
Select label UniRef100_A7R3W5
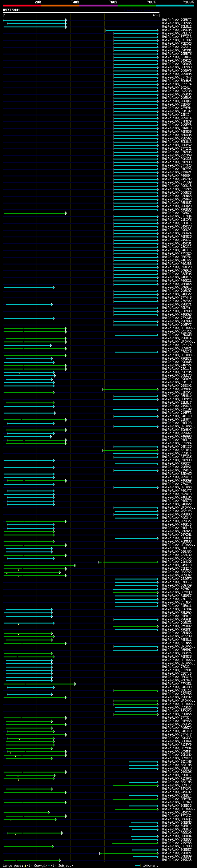tap(176, 335)
